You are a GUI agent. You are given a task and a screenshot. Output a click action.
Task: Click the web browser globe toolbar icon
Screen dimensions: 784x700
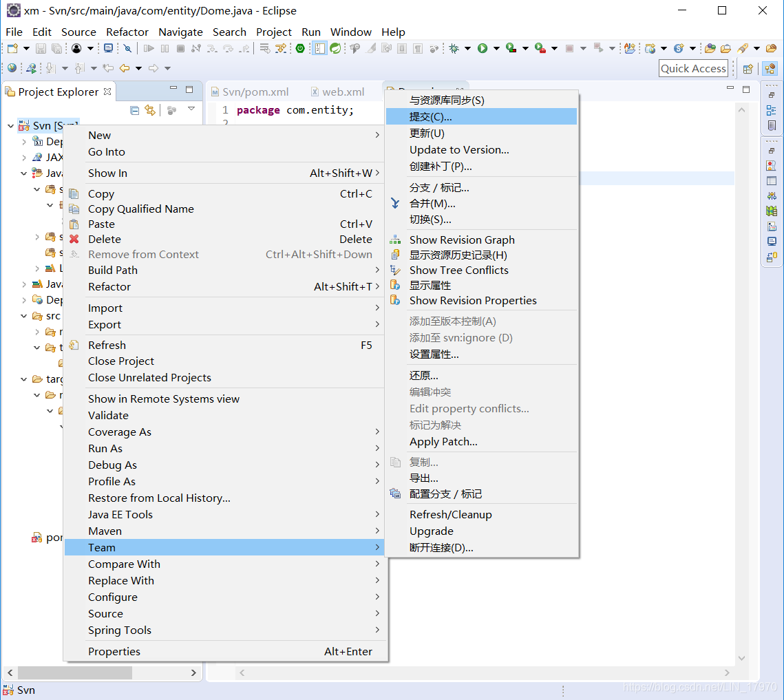point(12,68)
